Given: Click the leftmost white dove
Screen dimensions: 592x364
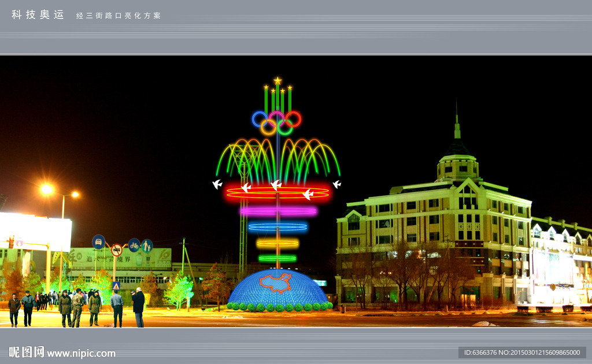Looking at the screenshot, I should click(217, 184).
